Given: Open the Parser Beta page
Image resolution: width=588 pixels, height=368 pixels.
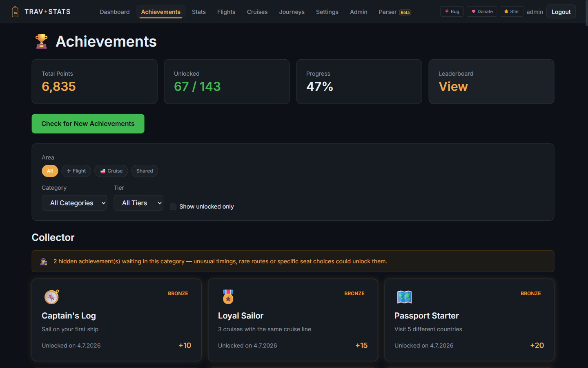Looking at the screenshot, I should [395, 12].
